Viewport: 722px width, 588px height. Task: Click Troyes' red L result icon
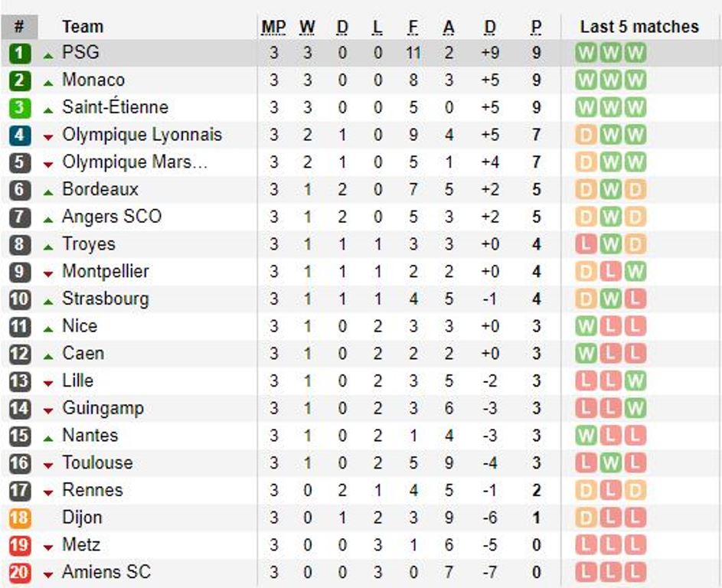click(x=586, y=244)
